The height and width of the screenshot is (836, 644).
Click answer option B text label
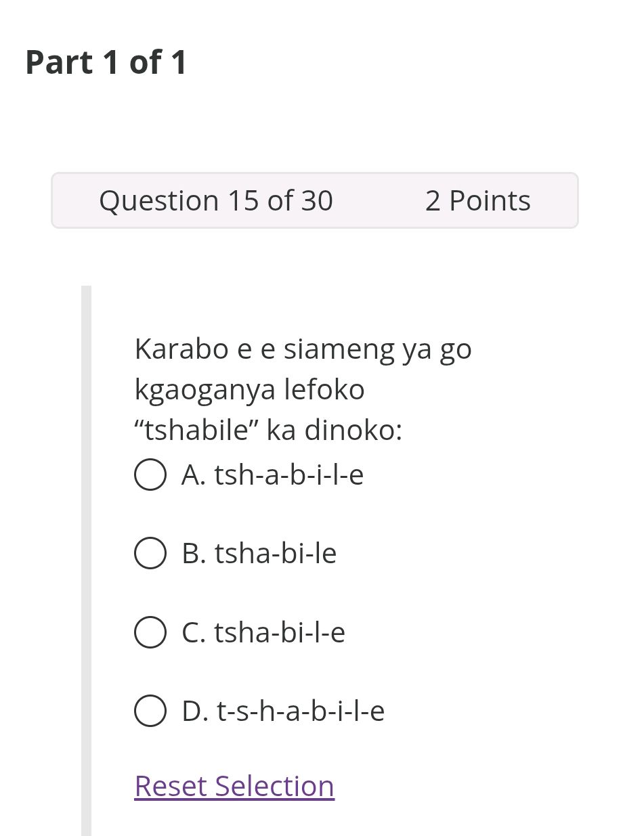tap(259, 553)
